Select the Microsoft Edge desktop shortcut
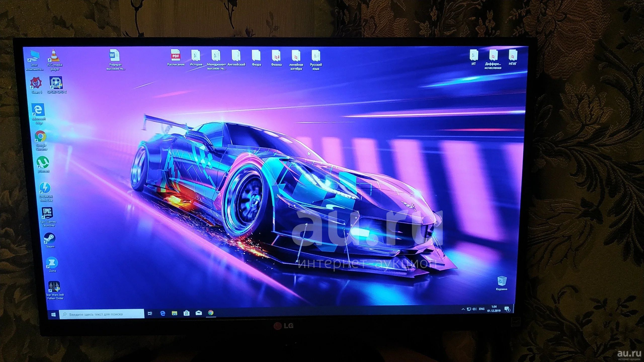This screenshot has height=362, width=644. 39,114
